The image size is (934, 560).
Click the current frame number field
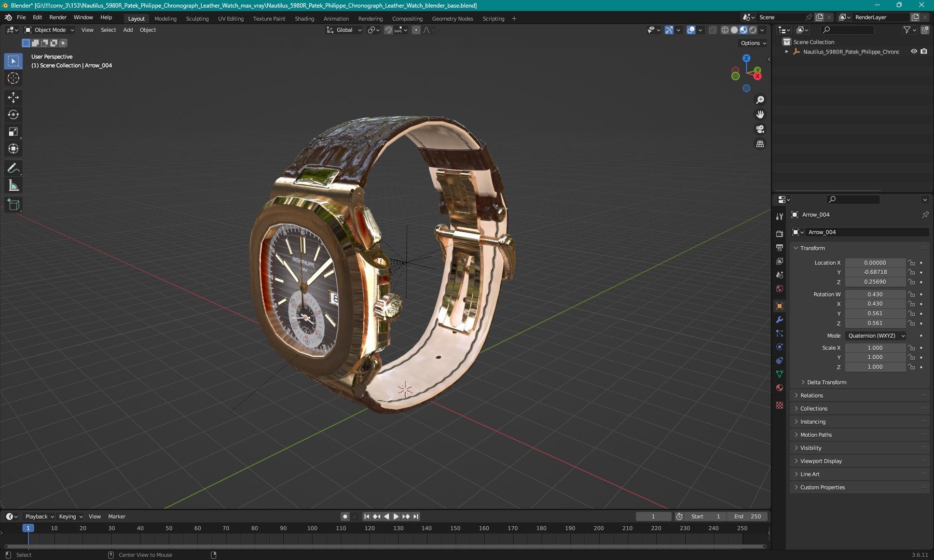(653, 516)
